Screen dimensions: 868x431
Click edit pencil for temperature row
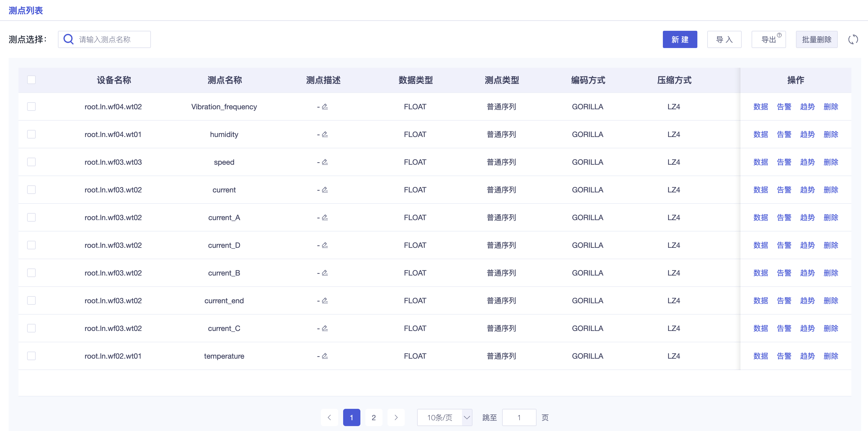pos(325,356)
